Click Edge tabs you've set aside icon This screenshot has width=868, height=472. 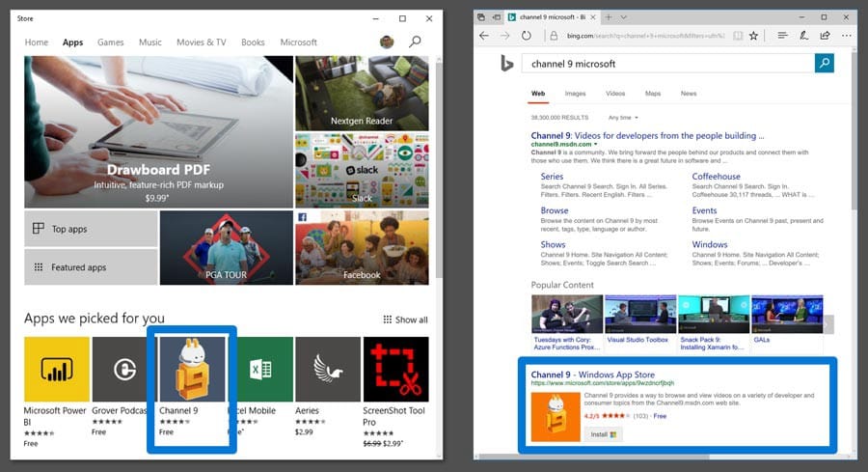481,17
